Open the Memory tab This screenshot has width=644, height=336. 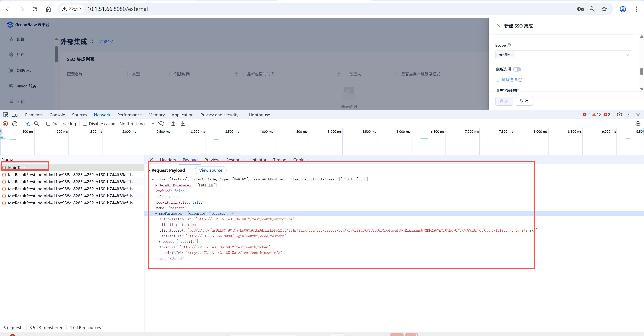157,115
